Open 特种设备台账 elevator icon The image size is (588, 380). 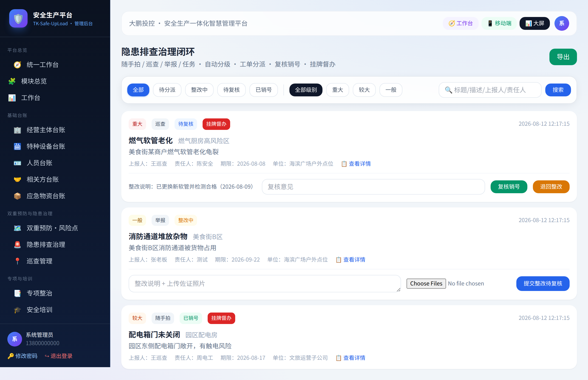[x=17, y=146]
